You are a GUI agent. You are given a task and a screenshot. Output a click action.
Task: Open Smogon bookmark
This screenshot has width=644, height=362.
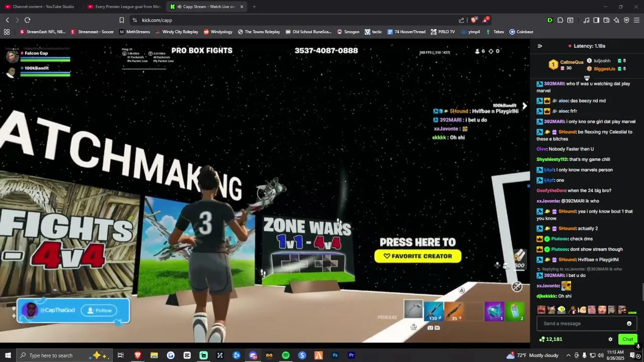coord(348,32)
